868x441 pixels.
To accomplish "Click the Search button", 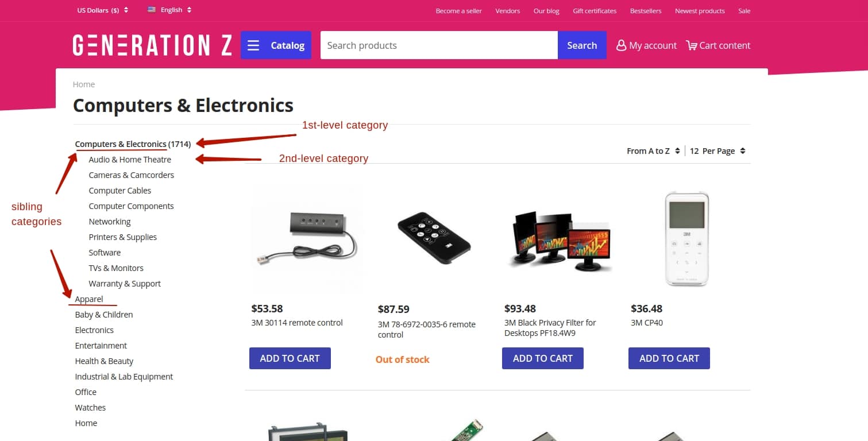I will point(582,45).
